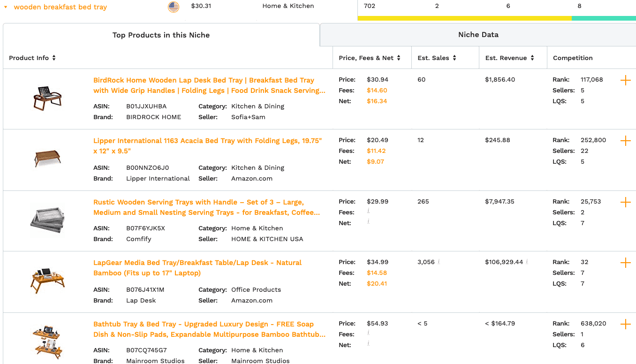The image size is (636, 364).
Task: Open the Niche Data tab
Action: tap(478, 34)
